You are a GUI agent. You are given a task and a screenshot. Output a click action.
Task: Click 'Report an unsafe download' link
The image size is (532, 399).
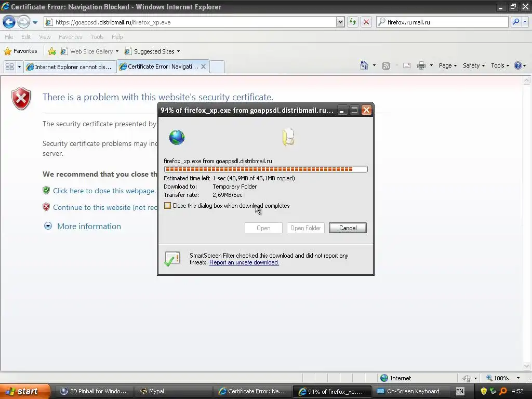pyautogui.click(x=244, y=262)
